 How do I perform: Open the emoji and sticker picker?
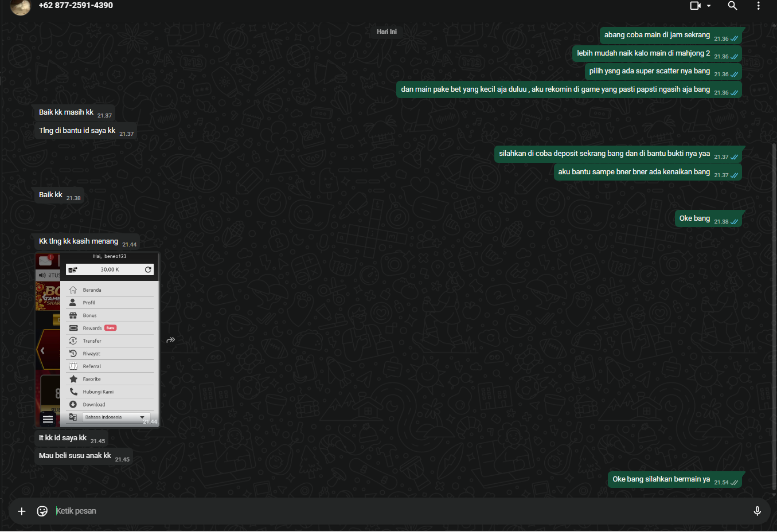[x=42, y=511]
